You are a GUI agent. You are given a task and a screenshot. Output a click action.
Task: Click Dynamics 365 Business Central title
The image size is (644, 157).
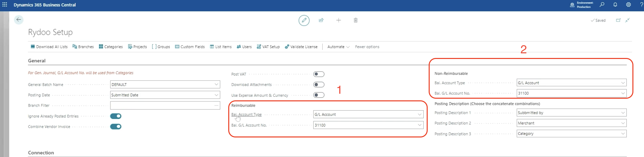45,5
